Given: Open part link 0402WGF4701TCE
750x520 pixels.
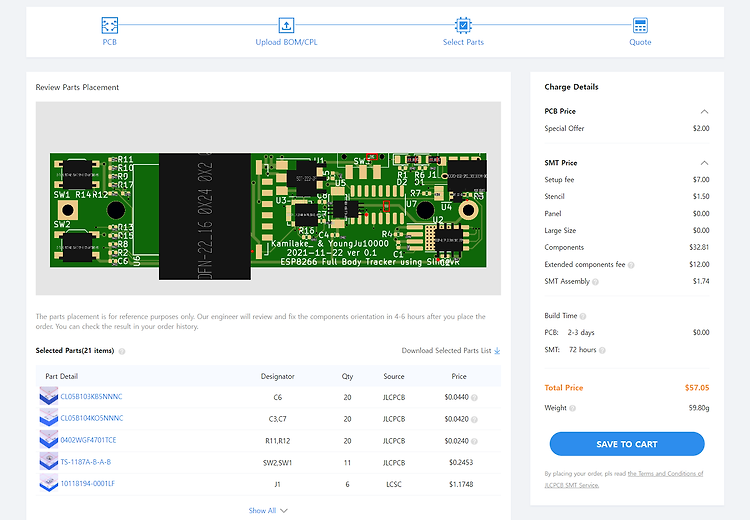Looking at the screenshot, I should coord(88,440).
